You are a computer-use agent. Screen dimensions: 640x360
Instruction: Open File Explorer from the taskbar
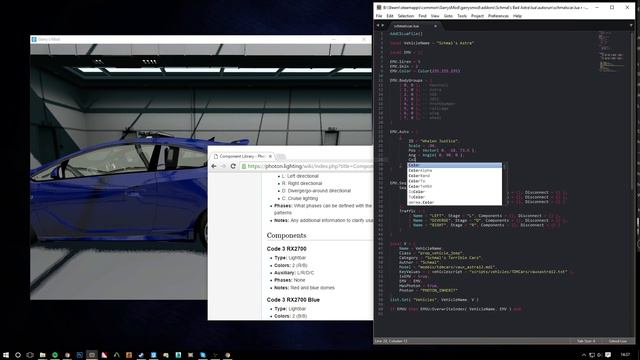[x=42, y=355]
